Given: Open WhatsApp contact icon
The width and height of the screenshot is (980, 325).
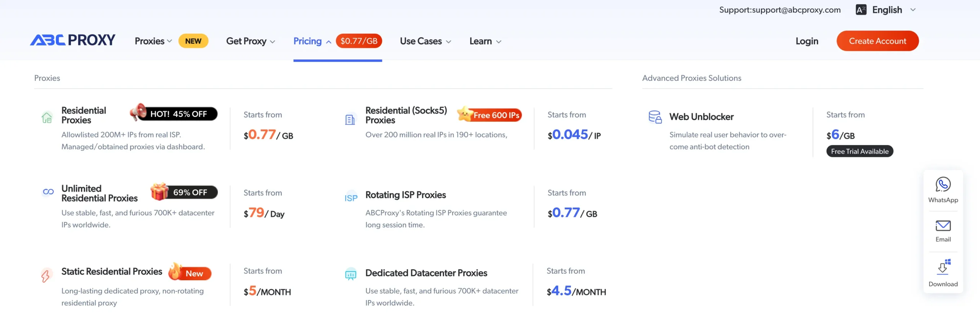Looking at the screenshot, I should coord(943,184).
